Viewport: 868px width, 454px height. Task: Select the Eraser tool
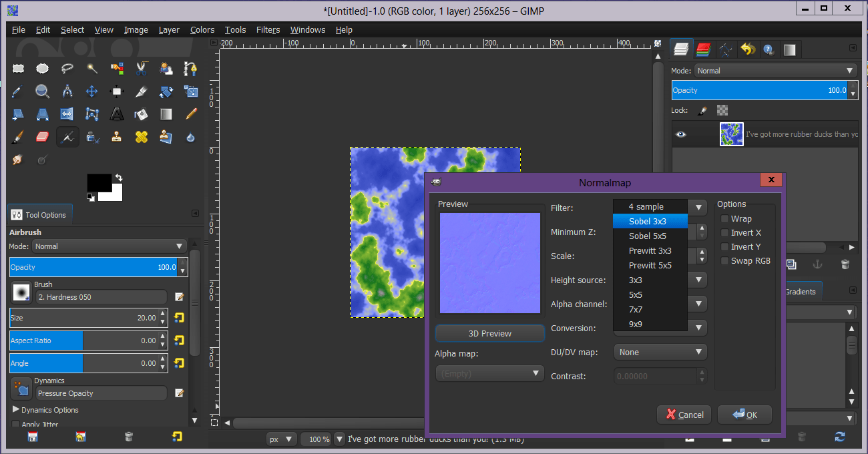click(43, 137)
